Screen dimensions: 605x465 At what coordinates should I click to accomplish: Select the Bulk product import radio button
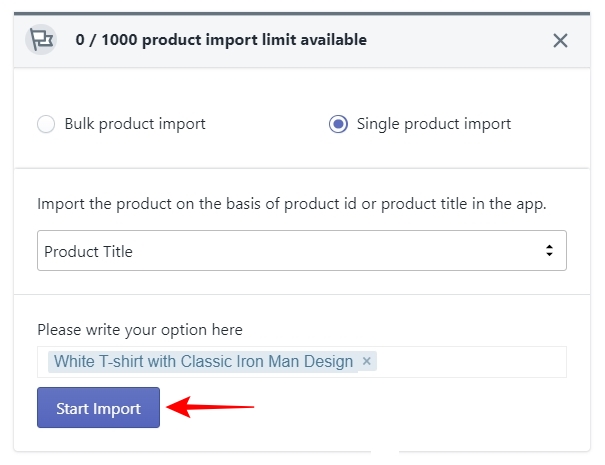(46, 124)
